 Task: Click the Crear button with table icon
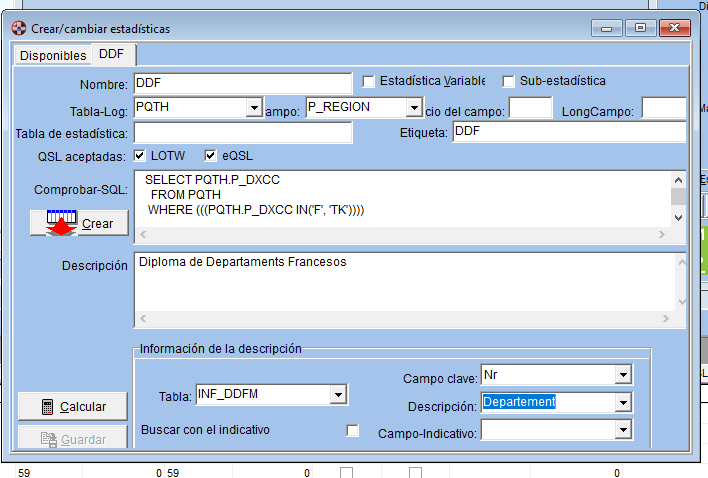tap(79, 223)
